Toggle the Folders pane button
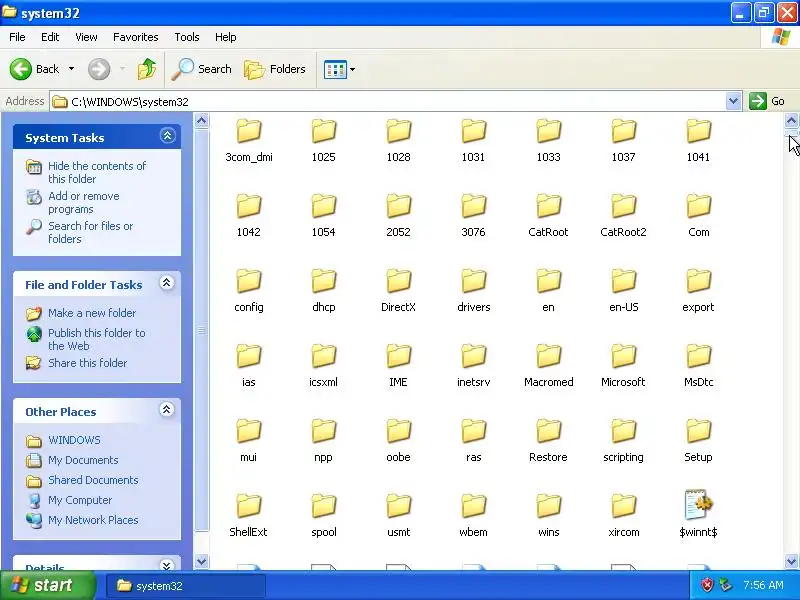The image size is (800, 600). click(275, 69)
